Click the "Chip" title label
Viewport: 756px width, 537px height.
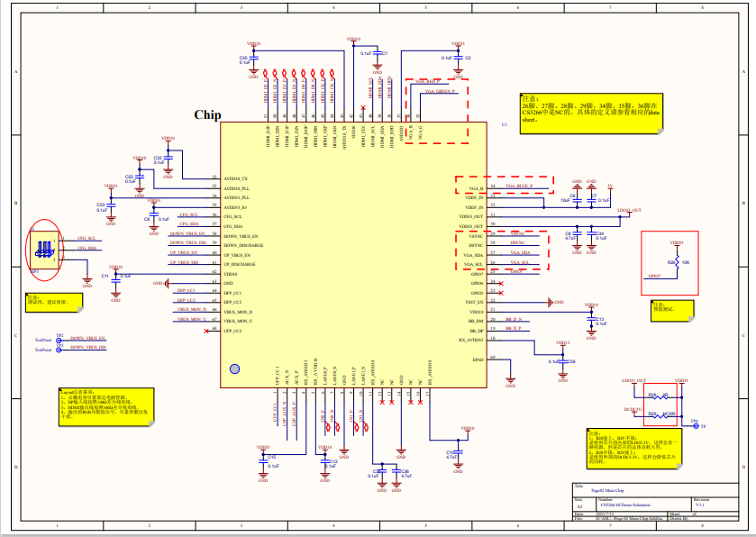[207, 114]
